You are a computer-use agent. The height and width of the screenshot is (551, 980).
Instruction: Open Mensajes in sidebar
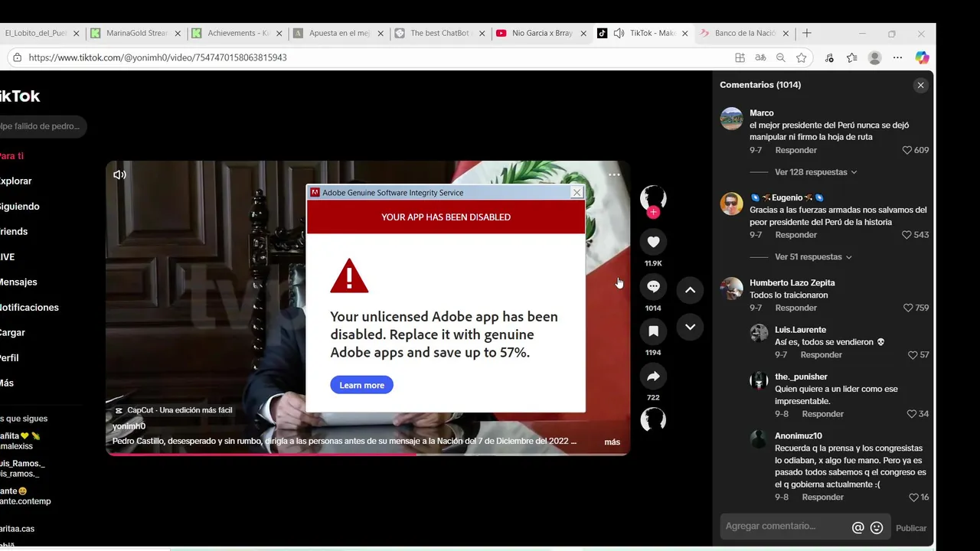(x=18, y=282)
